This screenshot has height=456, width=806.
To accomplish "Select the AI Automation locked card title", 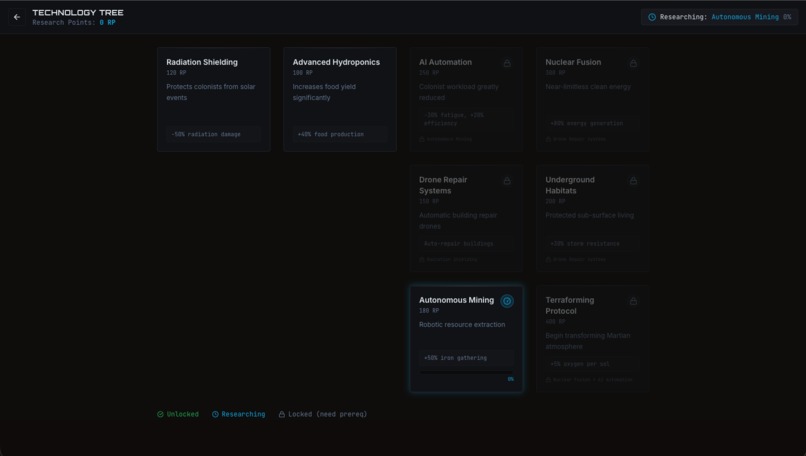I will [x=445, y=62].
